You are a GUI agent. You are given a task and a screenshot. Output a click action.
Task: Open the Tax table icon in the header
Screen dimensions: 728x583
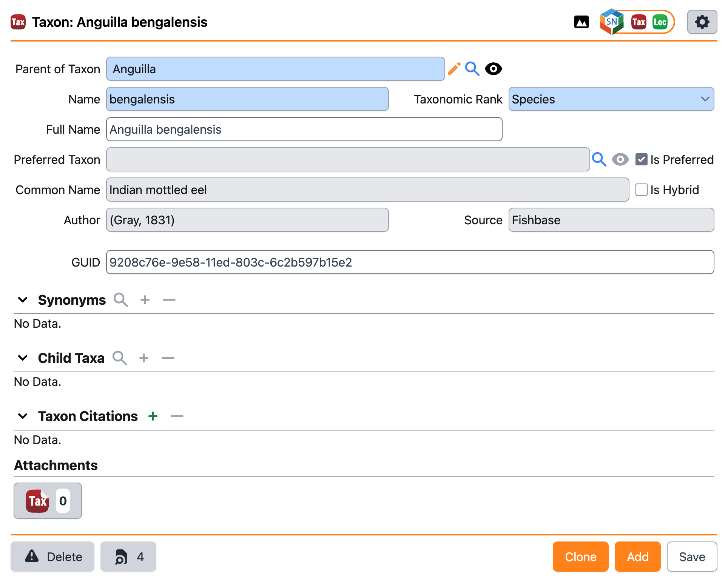click(x=639, y=22)
